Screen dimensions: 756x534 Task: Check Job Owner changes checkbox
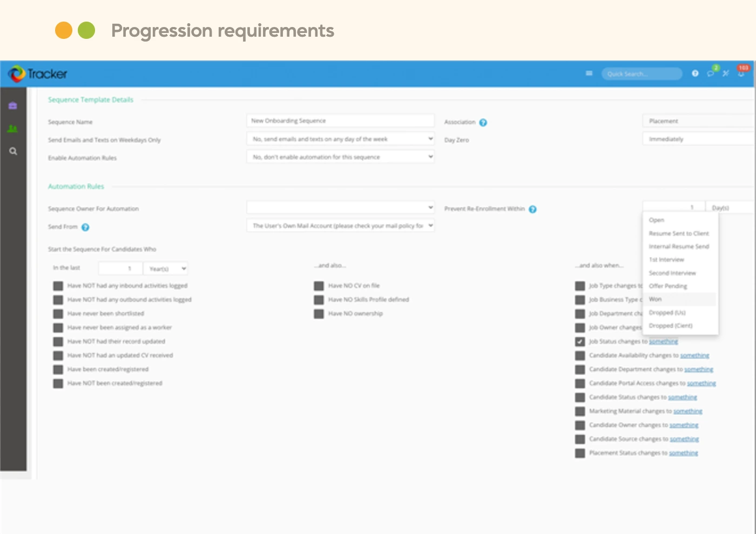(x=580, y=328)
